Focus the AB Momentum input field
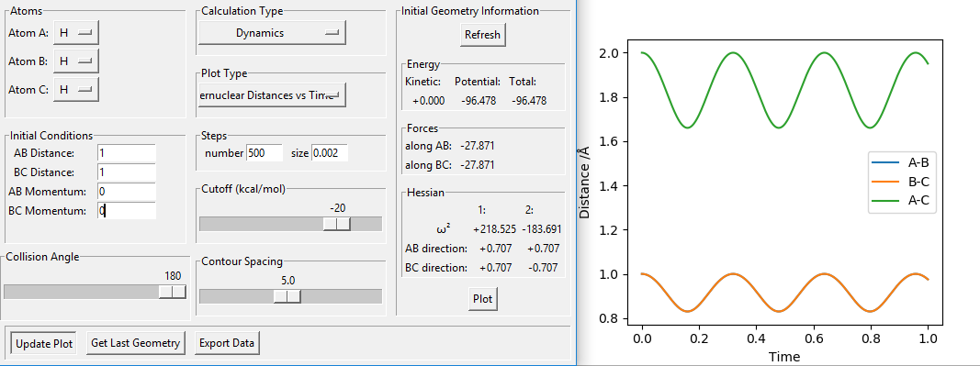980x366 pixels. click(x=126, y=192)
